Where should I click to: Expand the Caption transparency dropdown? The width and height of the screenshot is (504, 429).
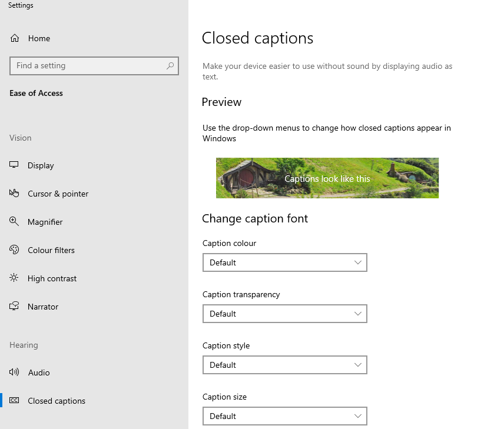tap(285, 314)
